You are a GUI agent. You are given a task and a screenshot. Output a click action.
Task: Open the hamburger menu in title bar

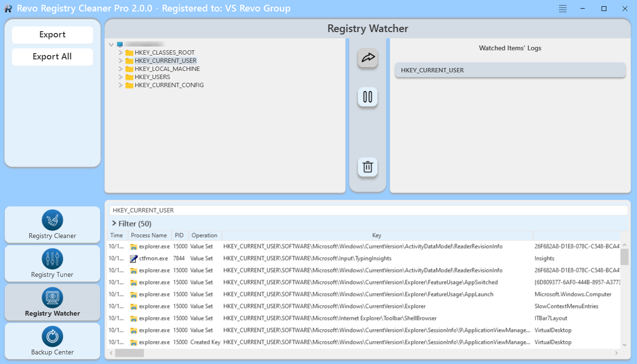(563, 9)
